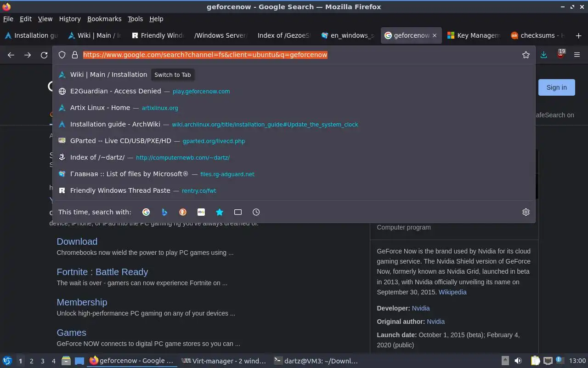
Task: Click the network icon in the system tray
Action: coord(548,361)
